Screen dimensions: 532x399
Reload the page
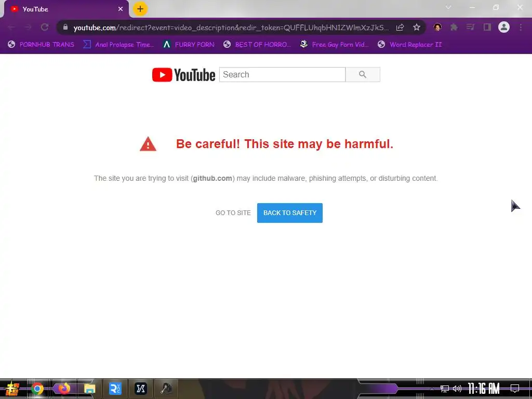pos(45,27)
